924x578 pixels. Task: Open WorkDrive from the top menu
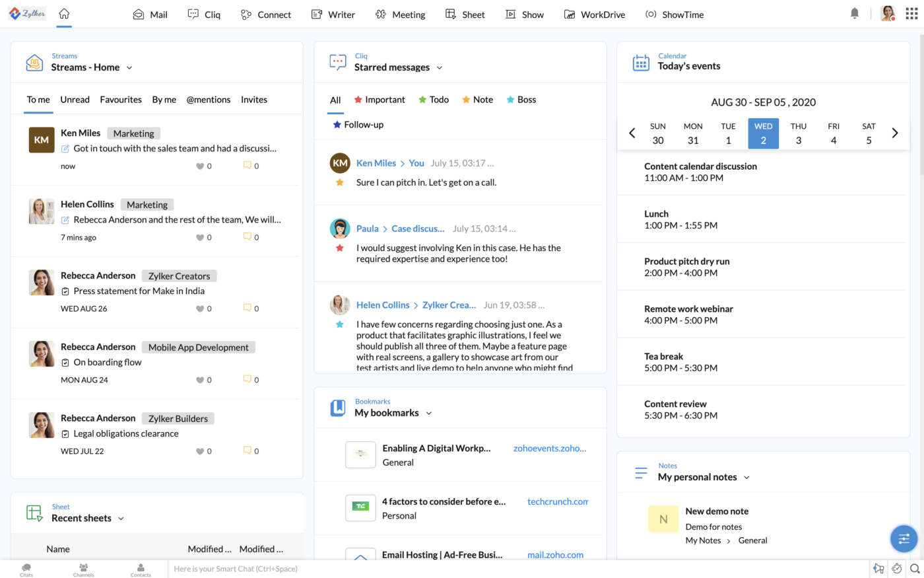pyautogui.click(x=595, y=15)
